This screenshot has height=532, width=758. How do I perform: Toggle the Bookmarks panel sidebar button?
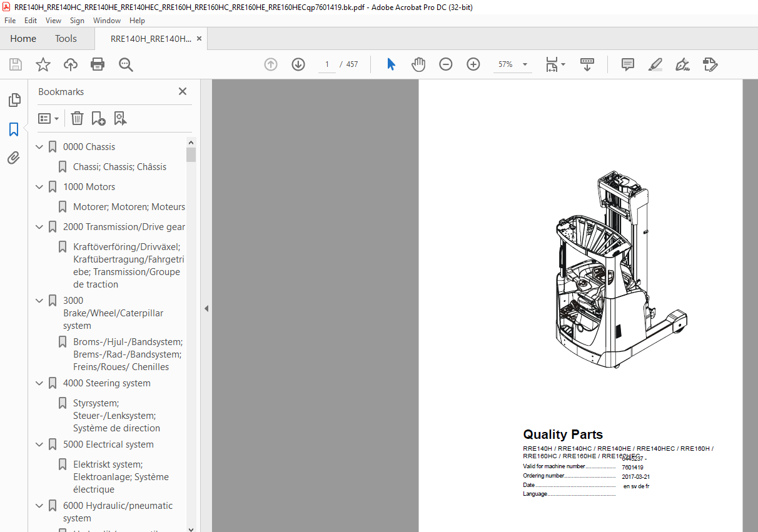pos(14,129)
